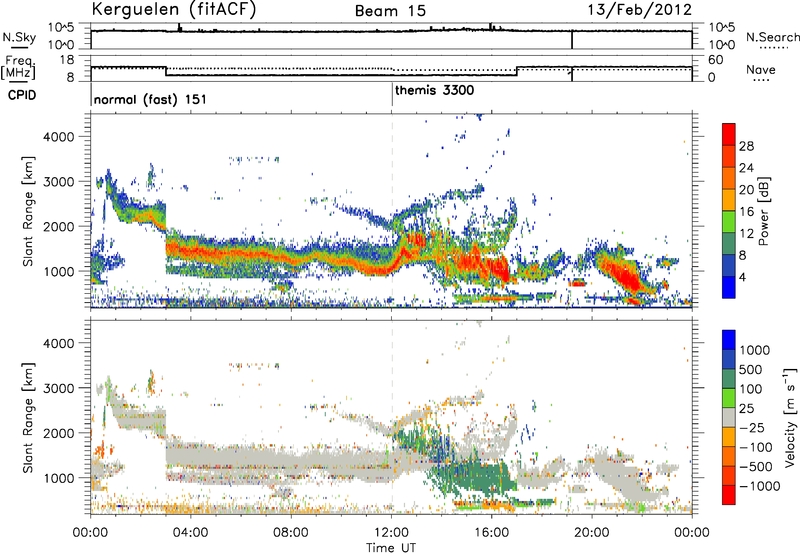Click the date '13/Feb/2012'
The height and width of the screenshot is (554, 800).
[x=640, y=10]
